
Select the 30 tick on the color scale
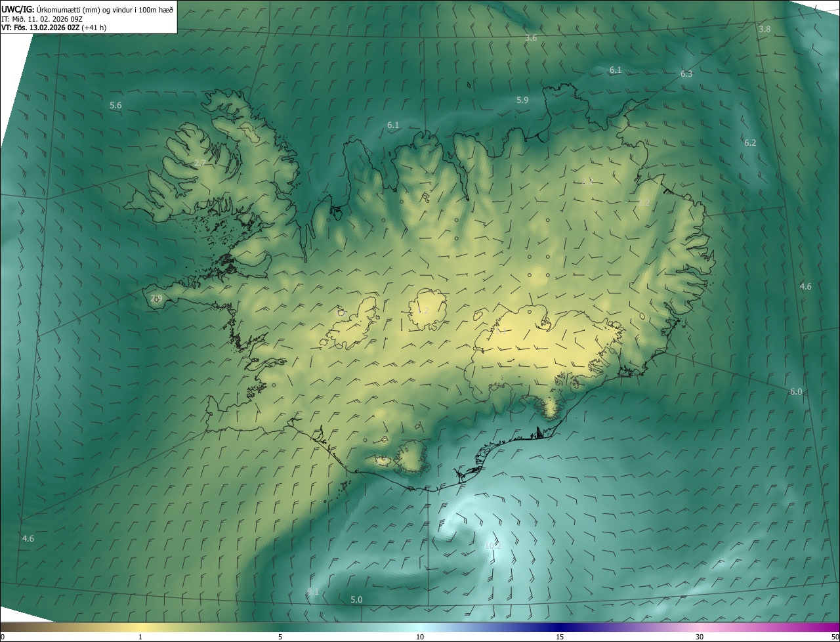[x=700, y=636]
